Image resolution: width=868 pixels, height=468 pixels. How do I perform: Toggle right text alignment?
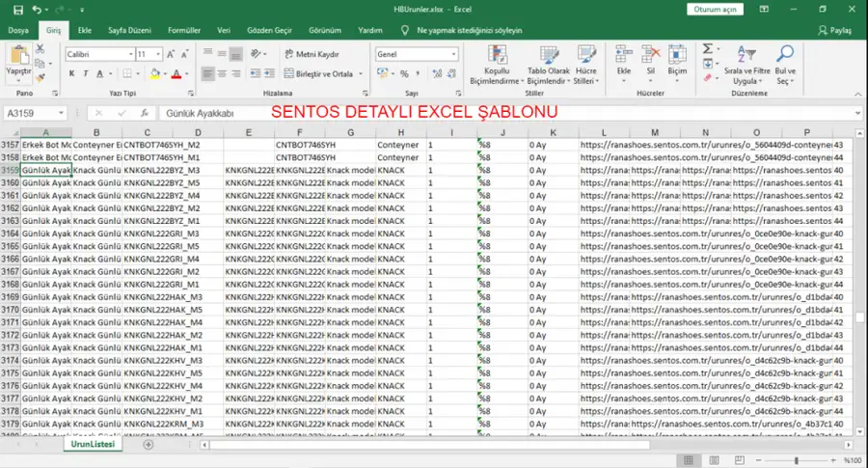point(236,73)
